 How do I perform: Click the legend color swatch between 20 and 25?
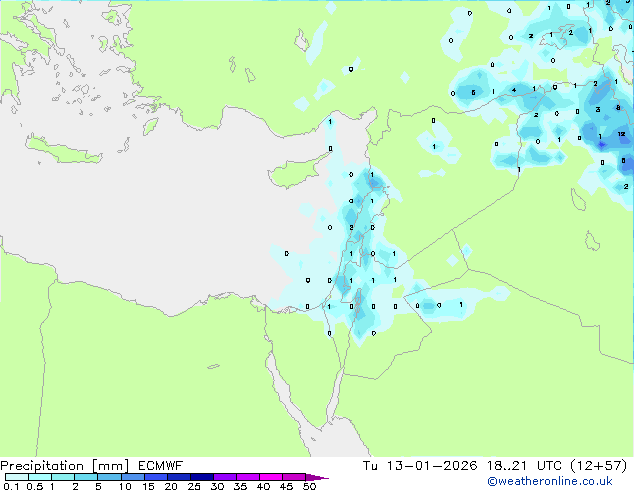(x=178, y=477)
